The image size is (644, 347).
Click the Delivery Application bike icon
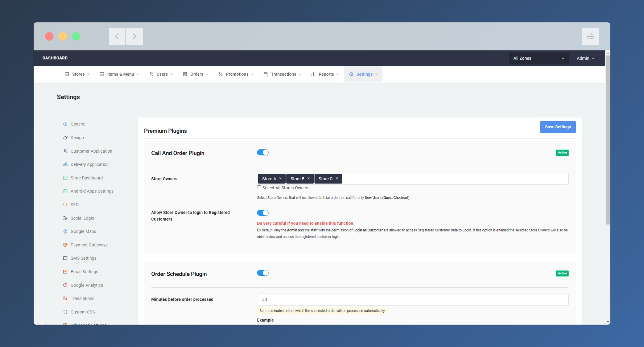65,164
